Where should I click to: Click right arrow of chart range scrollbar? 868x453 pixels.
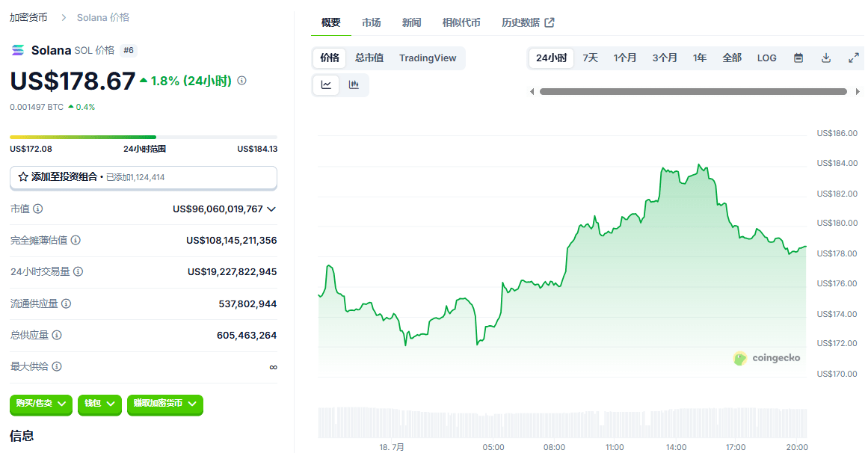(858, 92)
